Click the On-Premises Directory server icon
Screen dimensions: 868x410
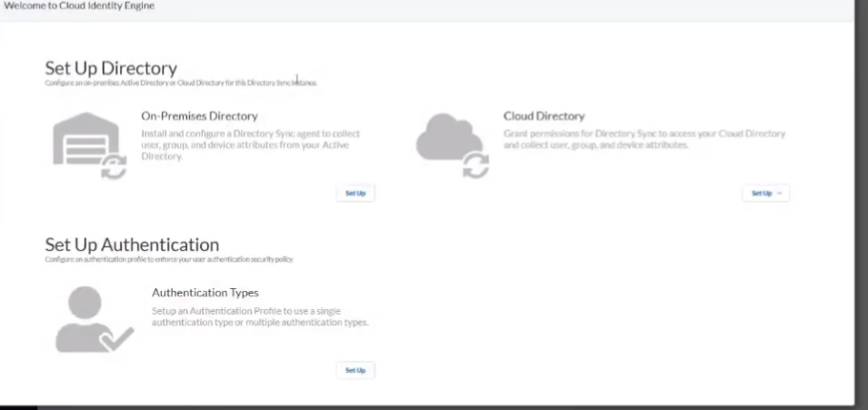[x=90, y=145]
